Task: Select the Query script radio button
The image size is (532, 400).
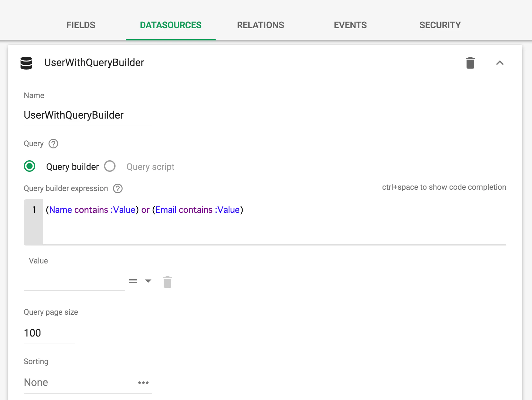Action: click(110, 166)
